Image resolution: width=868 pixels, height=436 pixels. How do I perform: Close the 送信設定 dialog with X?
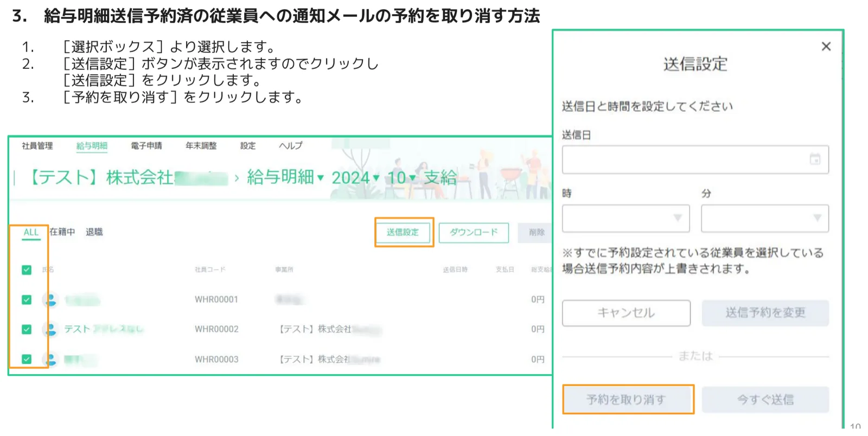coord(826,47)
